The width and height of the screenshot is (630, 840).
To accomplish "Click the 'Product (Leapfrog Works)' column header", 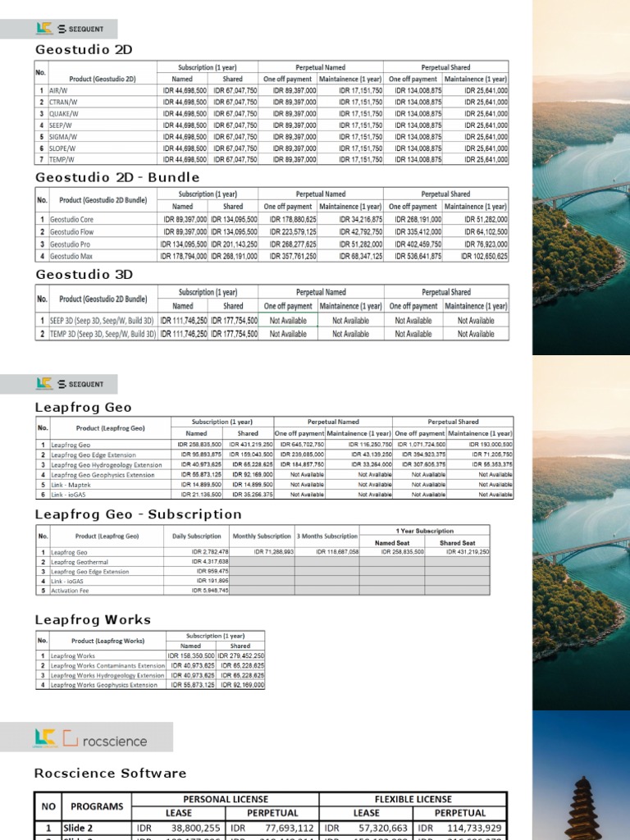I will coord(107,641).
